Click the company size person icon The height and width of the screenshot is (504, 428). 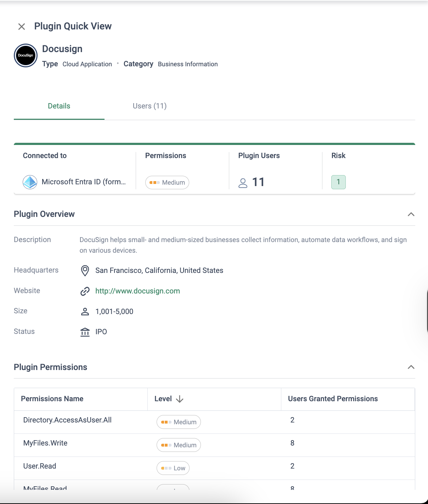pos(85,312)
